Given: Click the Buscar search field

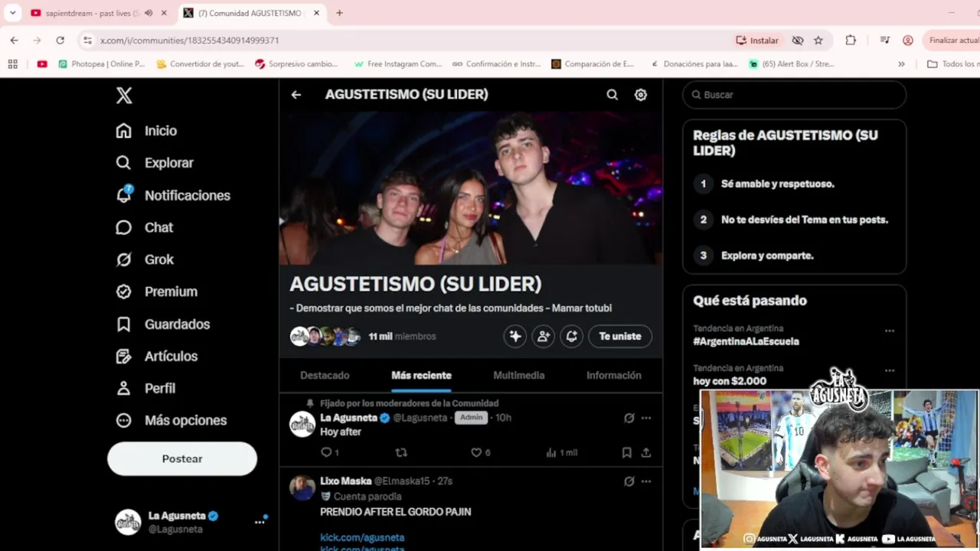Looking at the screenshot, I should 795,95.
